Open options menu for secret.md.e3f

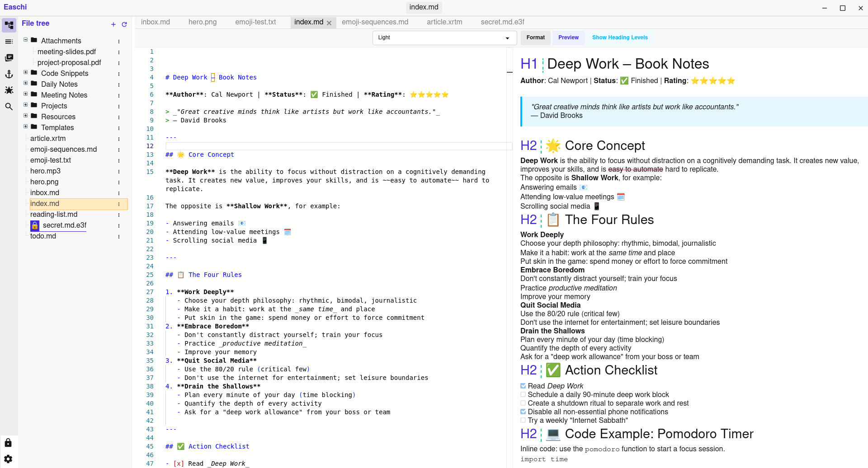click(x=119, y=225)
